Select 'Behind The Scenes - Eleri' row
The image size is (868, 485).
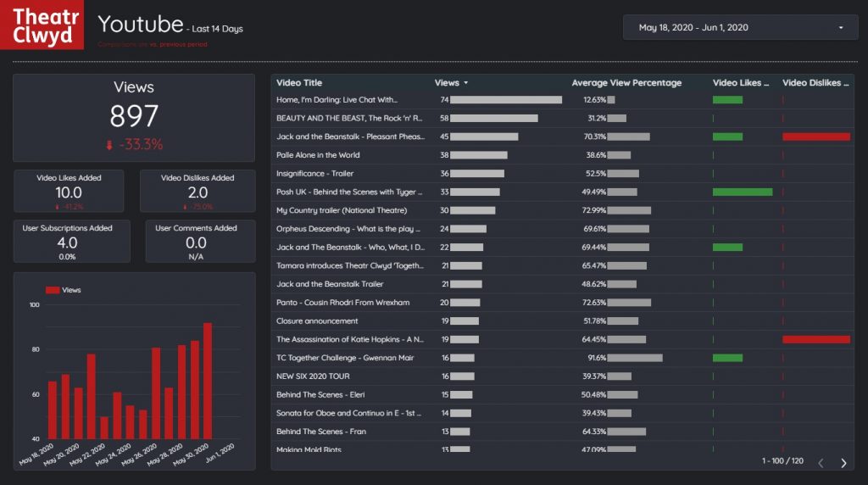point(563,395)
